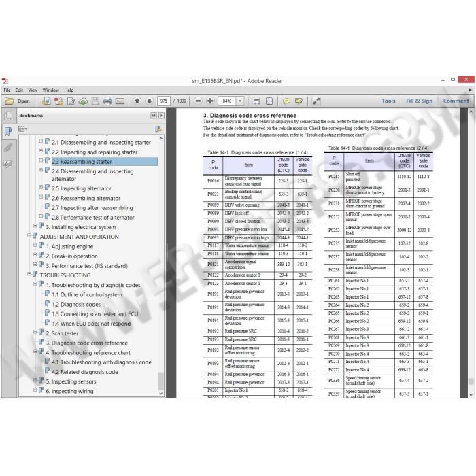Click the page number field showing 975
The image size is (476, 476).
[164, 101]
